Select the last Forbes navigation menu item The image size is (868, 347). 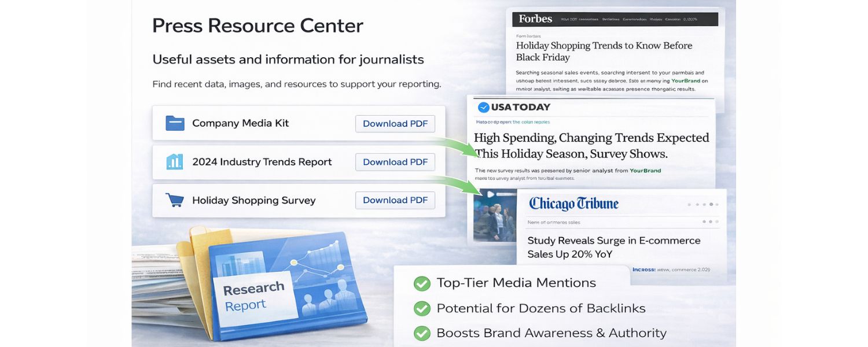[x=690, y=19]
